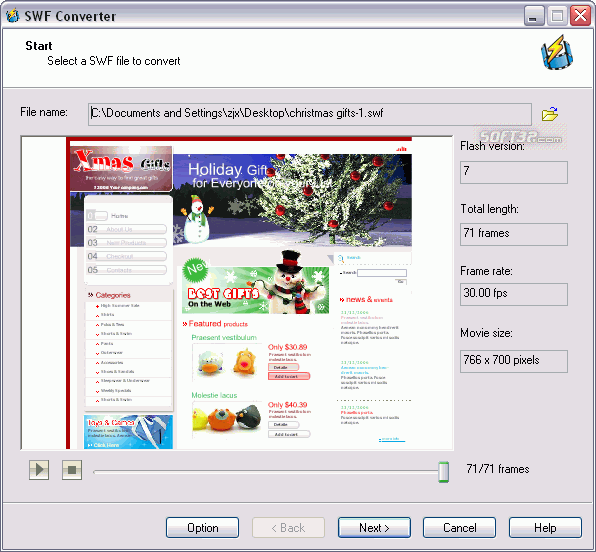Click the lightning film reel logo icon
Viewport: 596px width, 552px height.
tap(557, 52)
